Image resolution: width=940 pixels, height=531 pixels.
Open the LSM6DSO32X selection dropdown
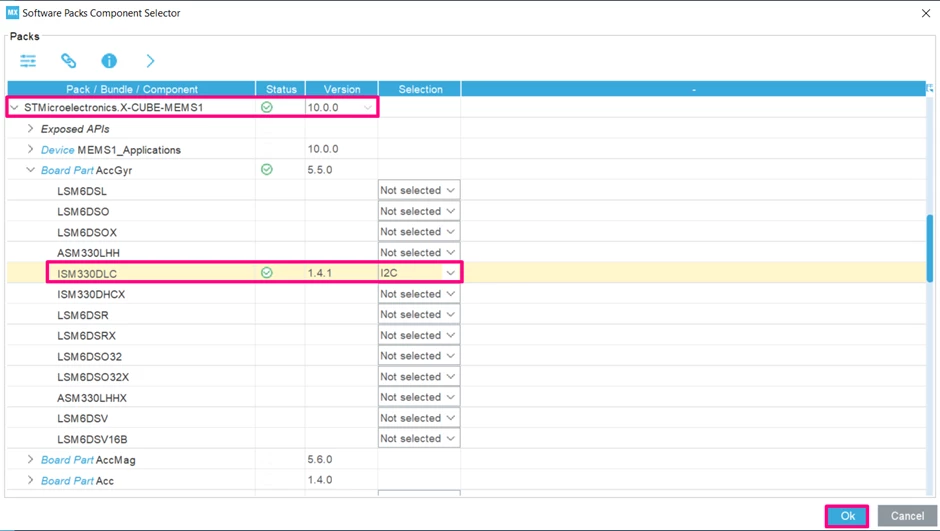click(419, 376)
